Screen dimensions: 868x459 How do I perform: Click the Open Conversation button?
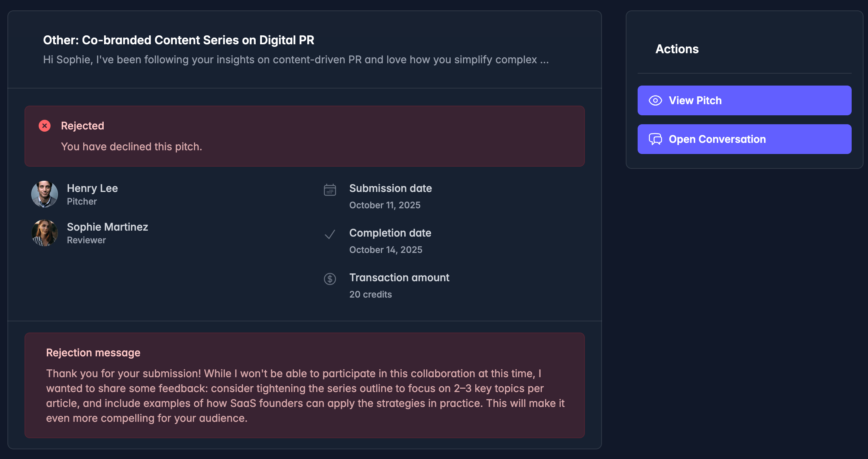tap(744, 139)
